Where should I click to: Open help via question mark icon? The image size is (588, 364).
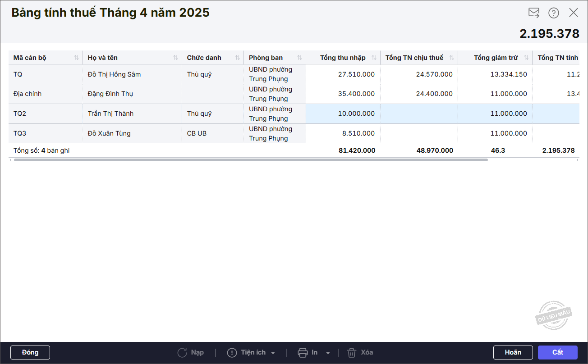tap(554, 13)
